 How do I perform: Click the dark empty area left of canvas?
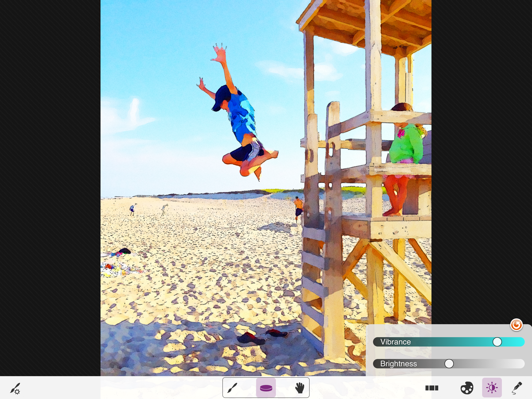tap(49, 182)
